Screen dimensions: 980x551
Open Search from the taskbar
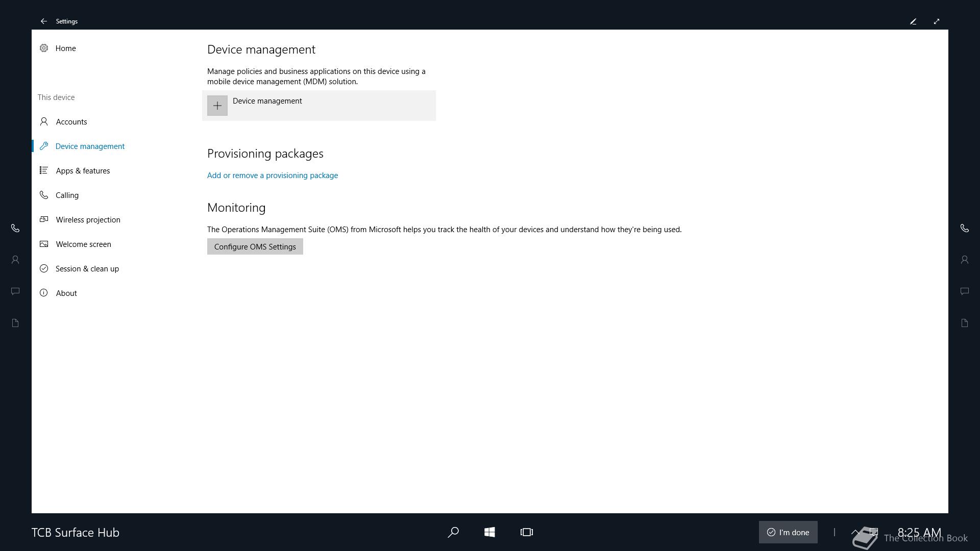point(453,532)
